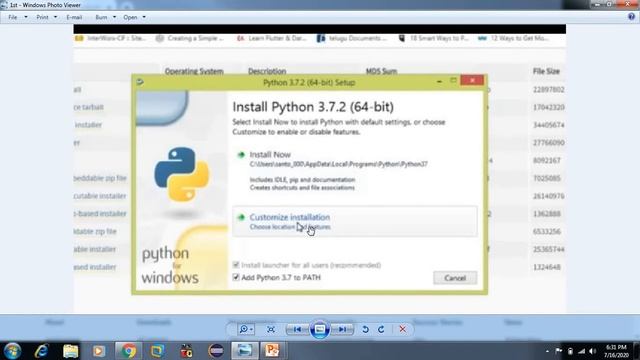
Task: Click the Cancel button in Python Setup
Action: point(455,278)
